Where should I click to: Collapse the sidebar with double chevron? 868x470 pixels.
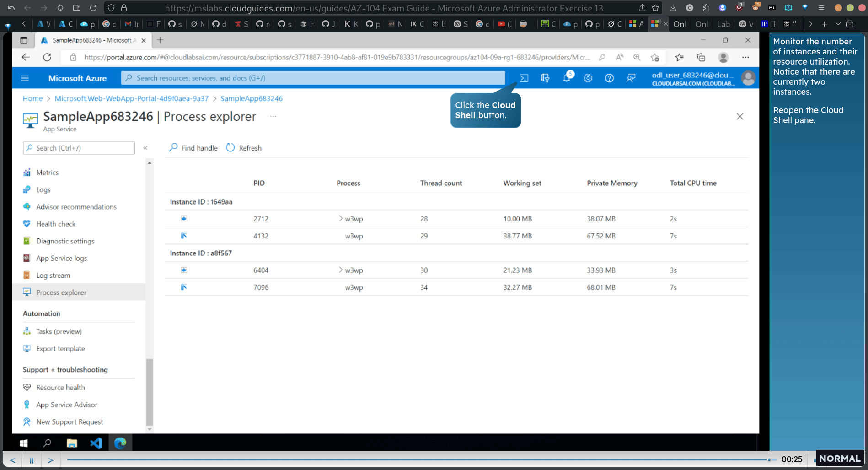[145, 148]
